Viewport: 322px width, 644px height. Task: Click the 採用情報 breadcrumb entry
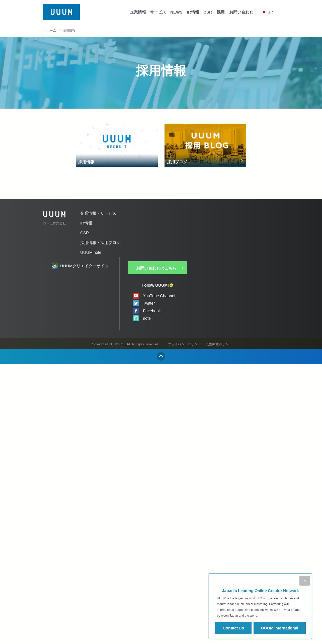point(69,31)
